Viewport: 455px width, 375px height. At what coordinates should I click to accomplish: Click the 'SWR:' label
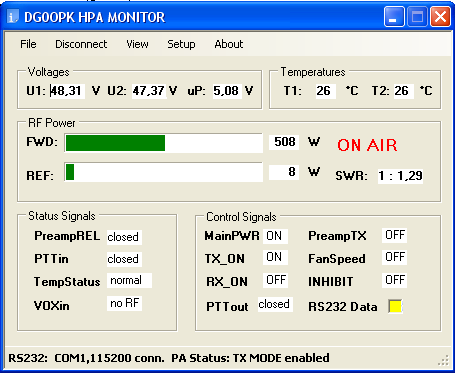351,176
